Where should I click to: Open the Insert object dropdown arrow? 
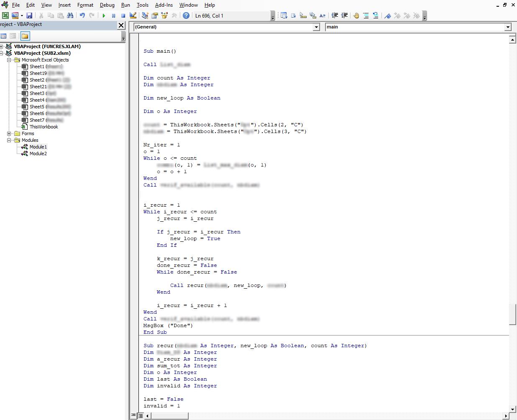[22, 15]
